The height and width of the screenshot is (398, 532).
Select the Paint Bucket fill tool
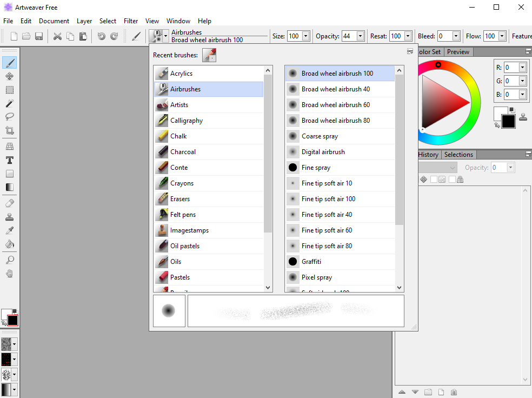tap(10, 244)
